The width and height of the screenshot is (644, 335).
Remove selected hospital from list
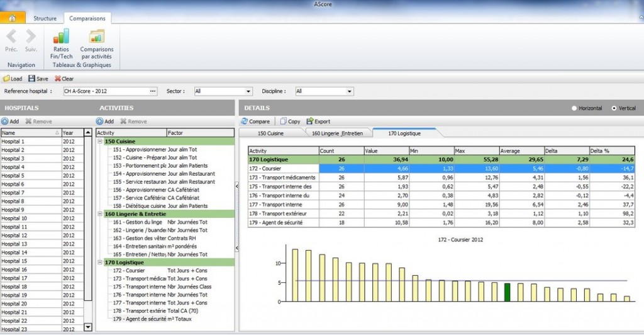(x=38, y=122)
